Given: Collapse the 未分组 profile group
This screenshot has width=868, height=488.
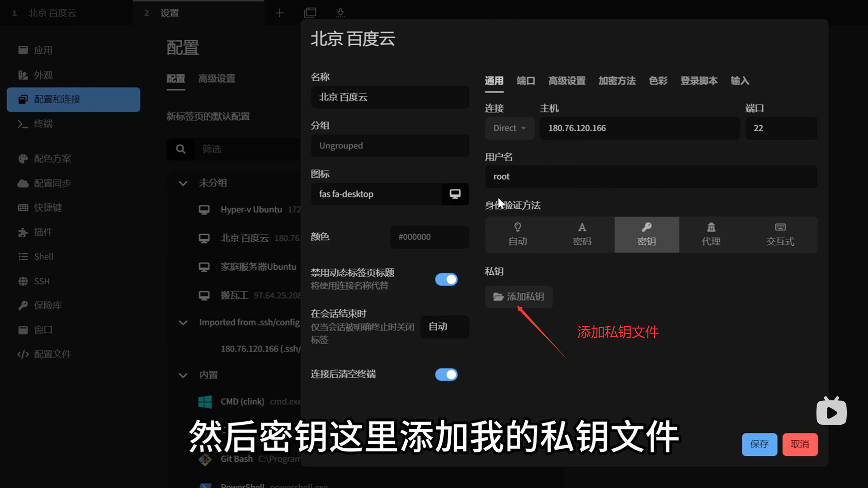Looking at the screenshot, I should 183,183.
